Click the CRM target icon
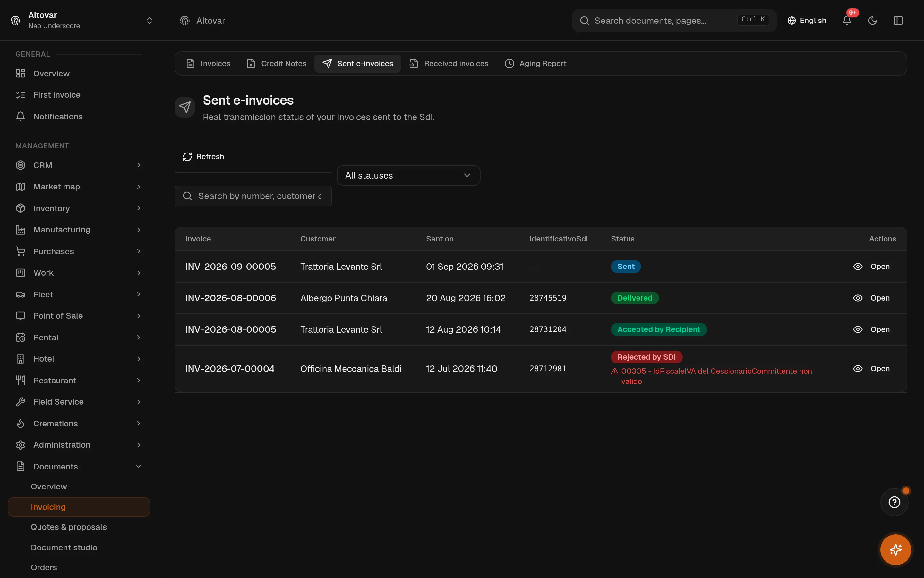This screenshot has width=924, height=578. (x=21, y=165)
